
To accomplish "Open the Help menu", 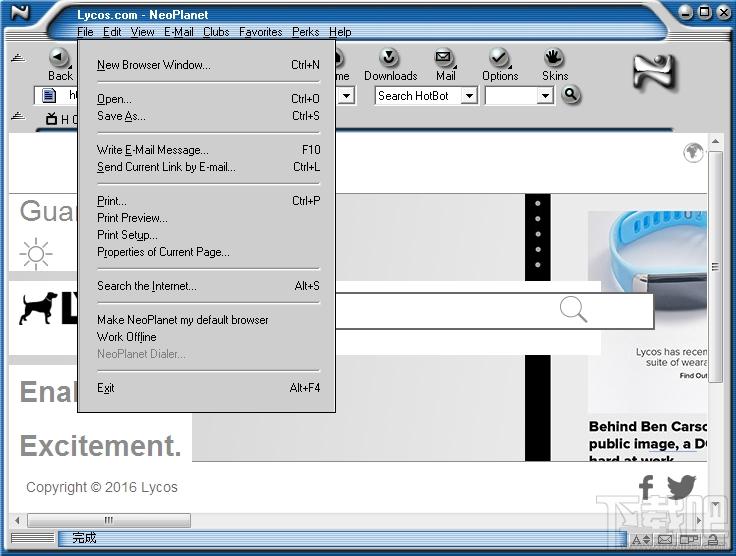I will click(x=340, y=32).
